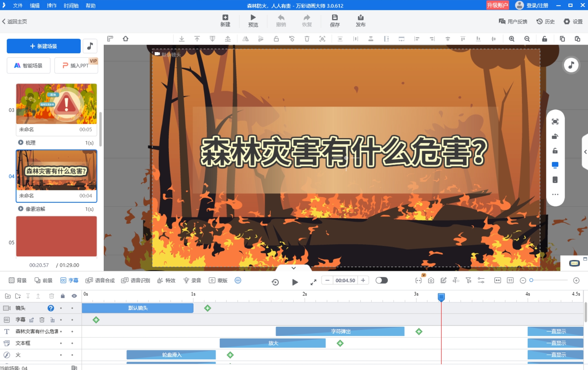Toggle the switch next to duration field
Viewport: 588px width, 370px height.
pos(381,280)
